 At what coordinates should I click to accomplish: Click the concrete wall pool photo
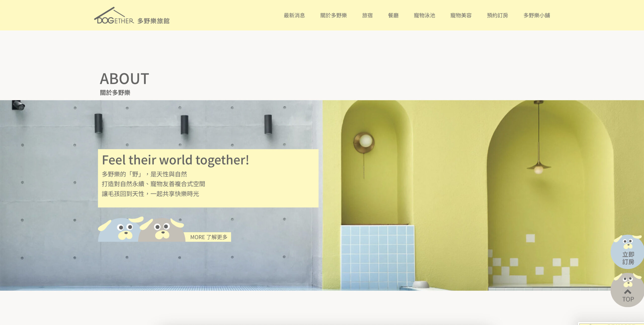point(161,195)
